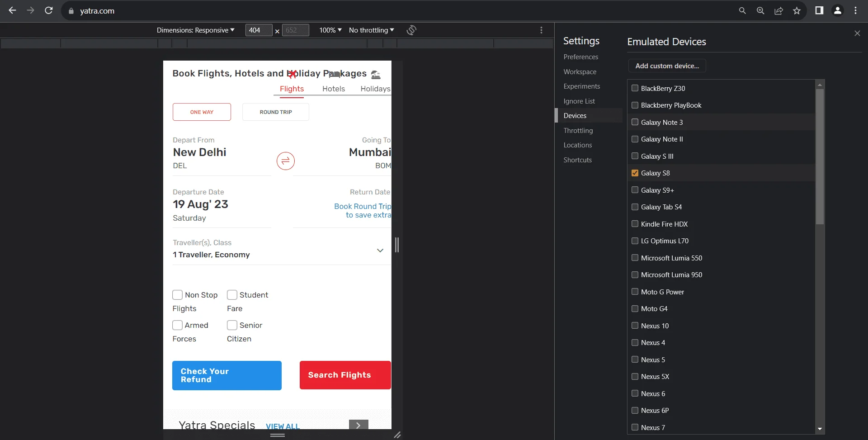Reload the yatra.com page
The width and height of the screenshot is (868, 440).
coord(49,10)
